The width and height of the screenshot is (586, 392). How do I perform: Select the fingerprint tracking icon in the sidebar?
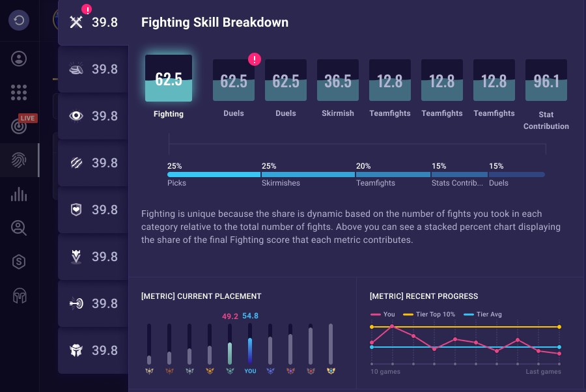pyautogui.click(x=19, y=160)
